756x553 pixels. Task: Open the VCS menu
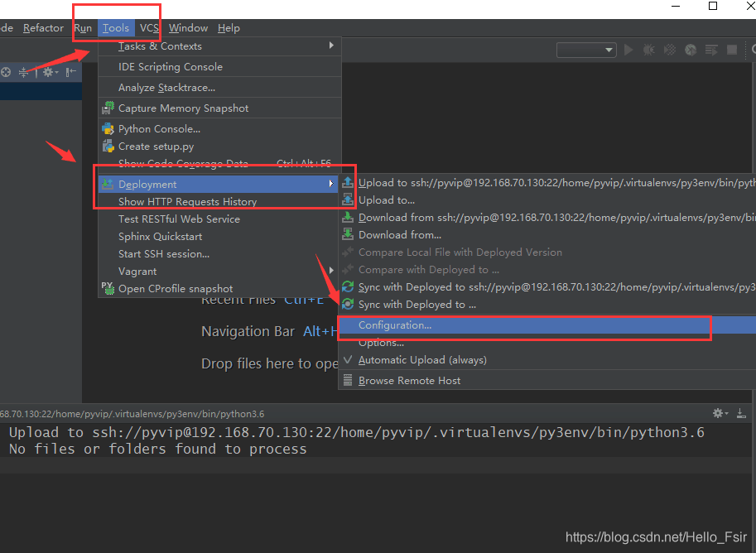tap(149, 28)
